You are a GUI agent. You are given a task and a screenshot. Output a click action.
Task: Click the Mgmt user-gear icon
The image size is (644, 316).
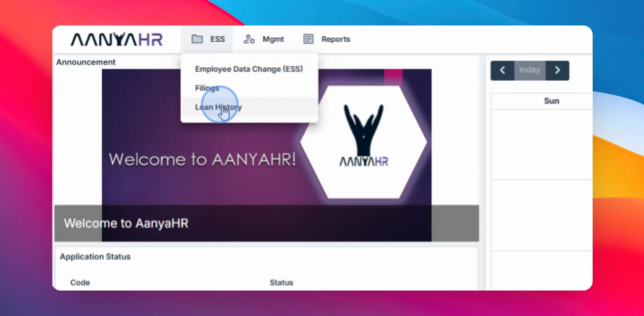(249, 39)
